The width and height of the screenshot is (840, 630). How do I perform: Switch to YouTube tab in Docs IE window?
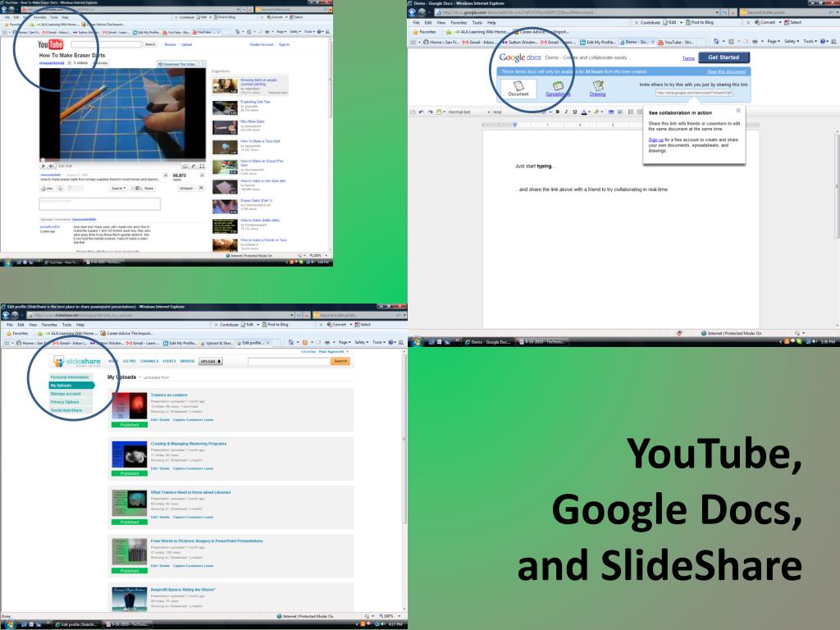pyautogui.click(x=676, y=43)
